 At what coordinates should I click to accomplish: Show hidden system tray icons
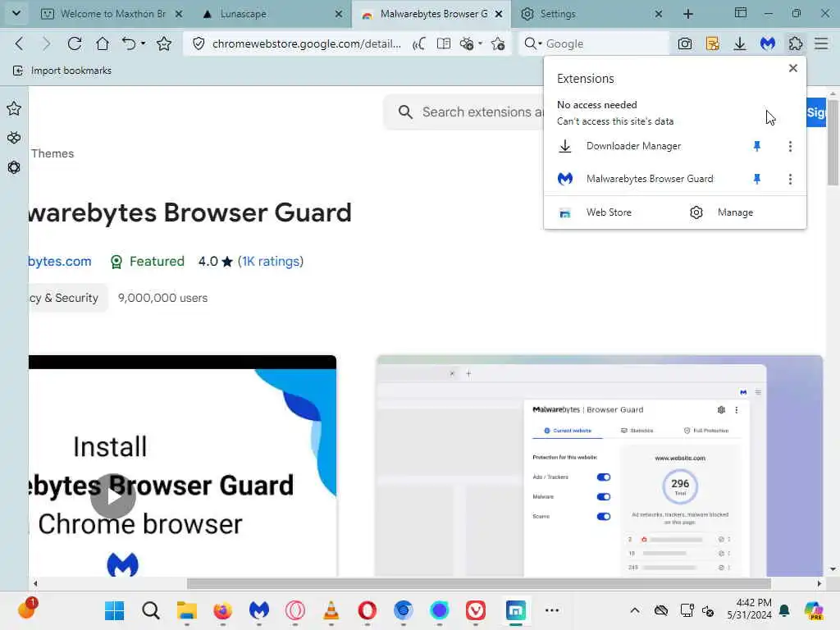(635, 610)
